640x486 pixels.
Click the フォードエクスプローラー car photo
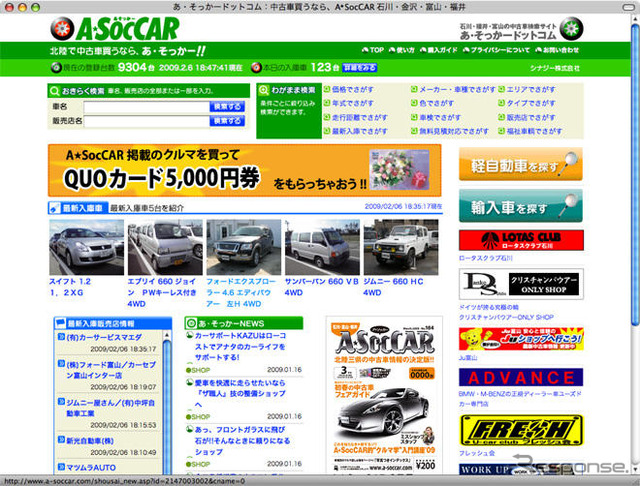(x=244, y=247)
